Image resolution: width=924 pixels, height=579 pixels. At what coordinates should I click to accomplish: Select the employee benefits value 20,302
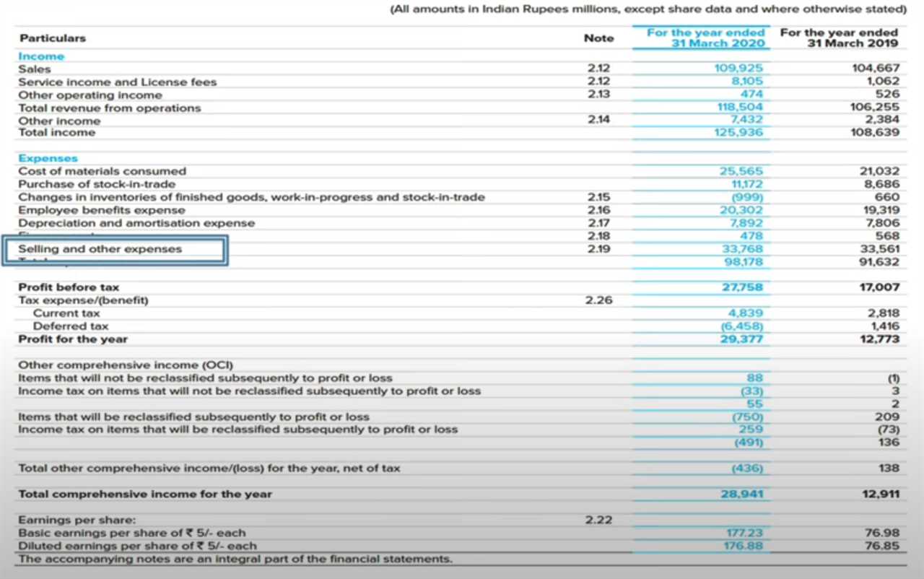[741, 210]
